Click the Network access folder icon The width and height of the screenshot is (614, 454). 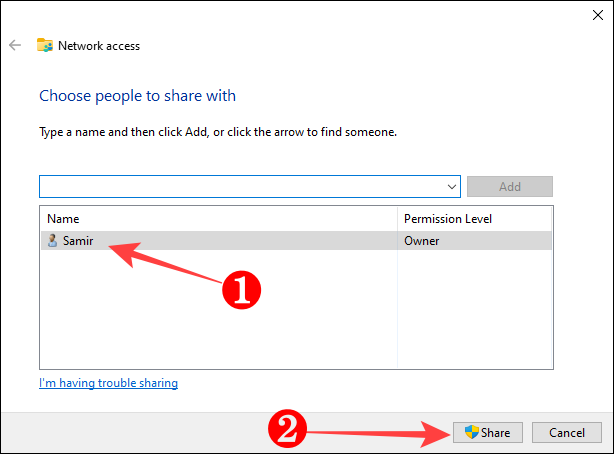coord(45,45)
